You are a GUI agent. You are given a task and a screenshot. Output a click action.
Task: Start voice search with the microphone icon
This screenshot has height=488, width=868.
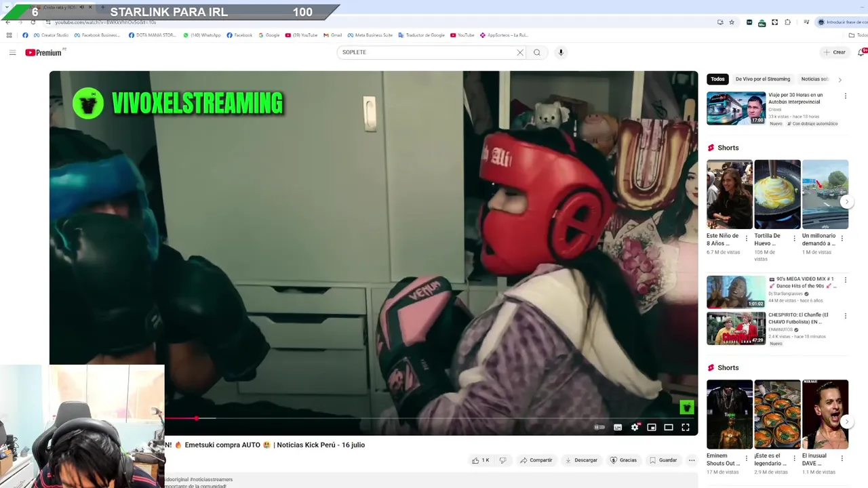pyautogui.click(x=561, y=52)
